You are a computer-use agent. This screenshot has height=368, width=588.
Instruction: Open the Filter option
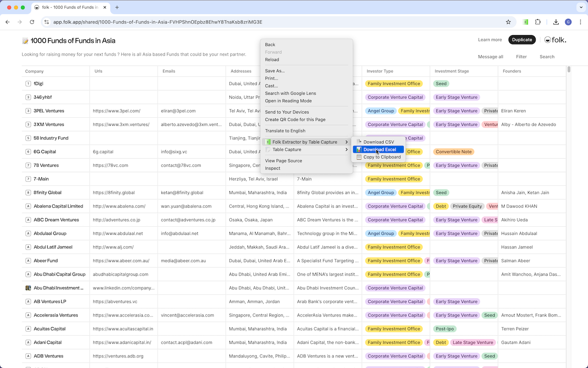521,57
